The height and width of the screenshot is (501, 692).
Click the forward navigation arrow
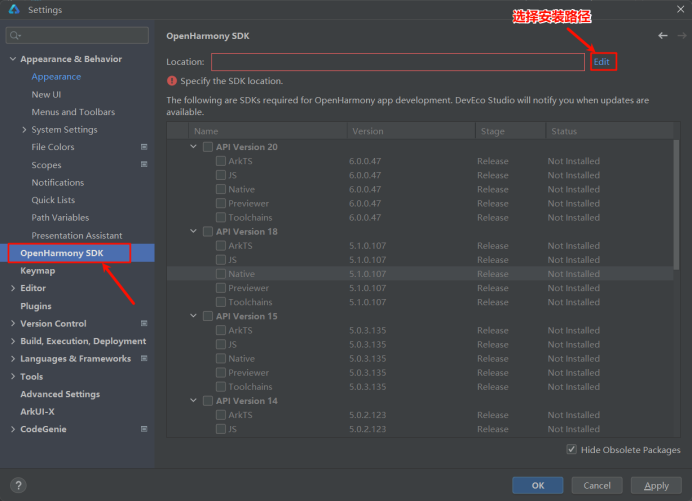click(x=682, y=36)
